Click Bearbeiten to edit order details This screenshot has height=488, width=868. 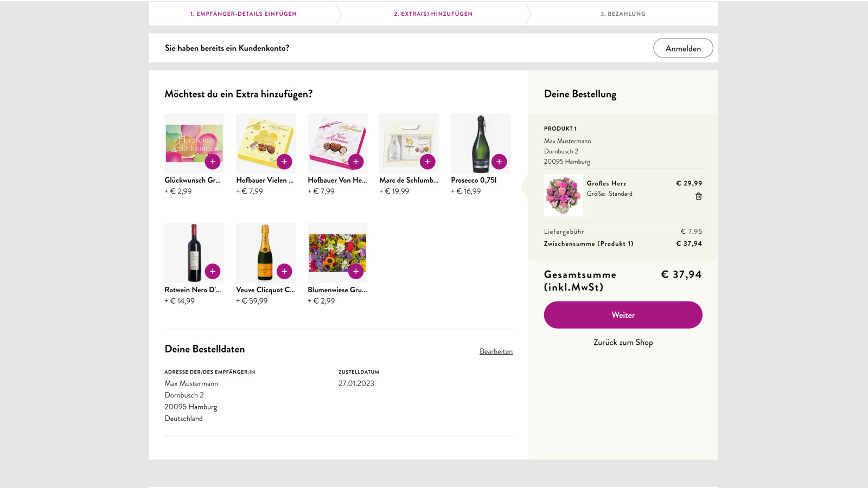[496, 351]
